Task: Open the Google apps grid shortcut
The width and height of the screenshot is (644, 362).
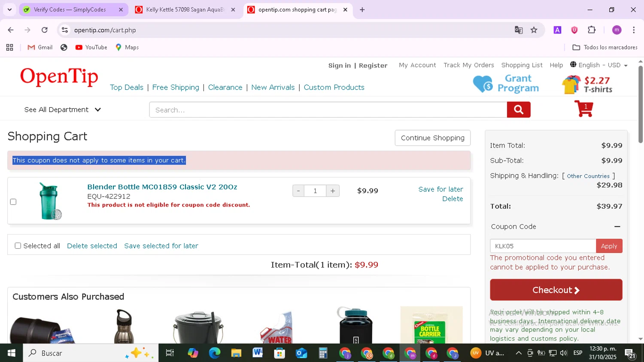Action: coord(9,47)
